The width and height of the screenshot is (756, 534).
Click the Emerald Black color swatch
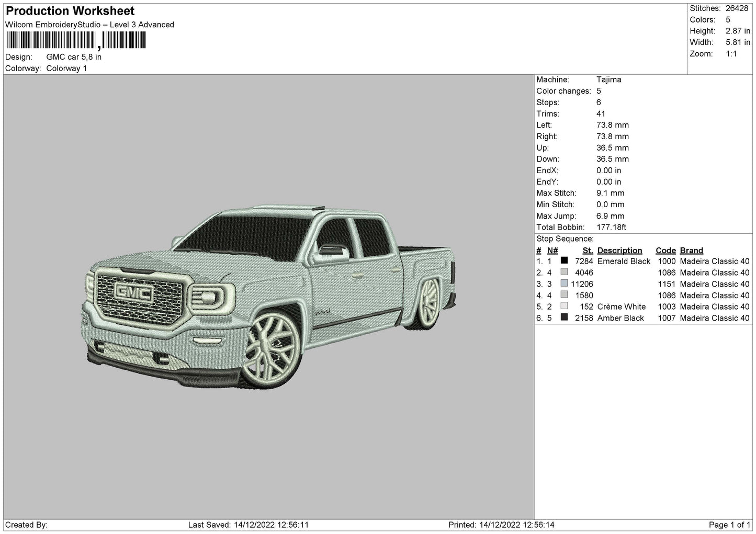tap(564, 260)
